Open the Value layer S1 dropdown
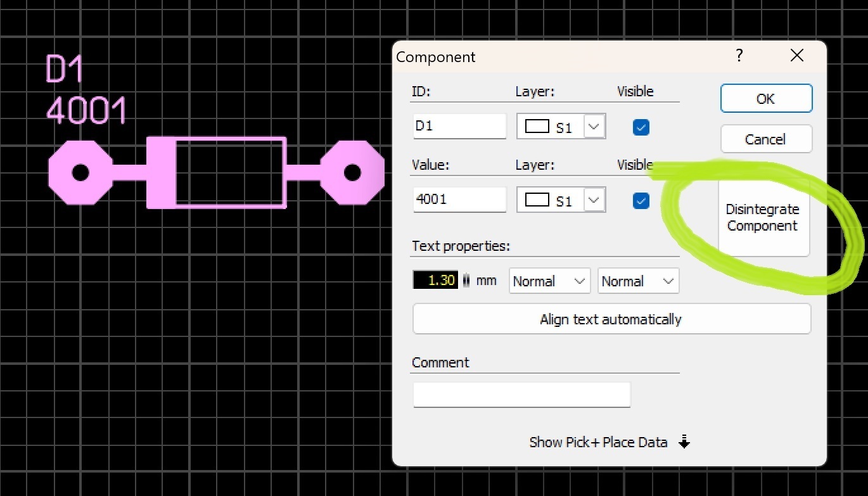Viewport: 868px width, 496px height. pyautogui.click(x=561, y=200)
